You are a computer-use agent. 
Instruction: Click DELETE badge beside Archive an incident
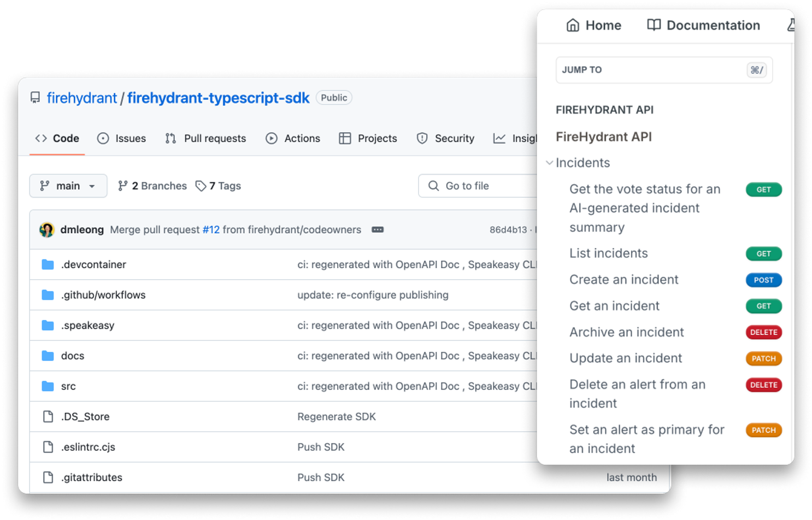pos(763,333)
